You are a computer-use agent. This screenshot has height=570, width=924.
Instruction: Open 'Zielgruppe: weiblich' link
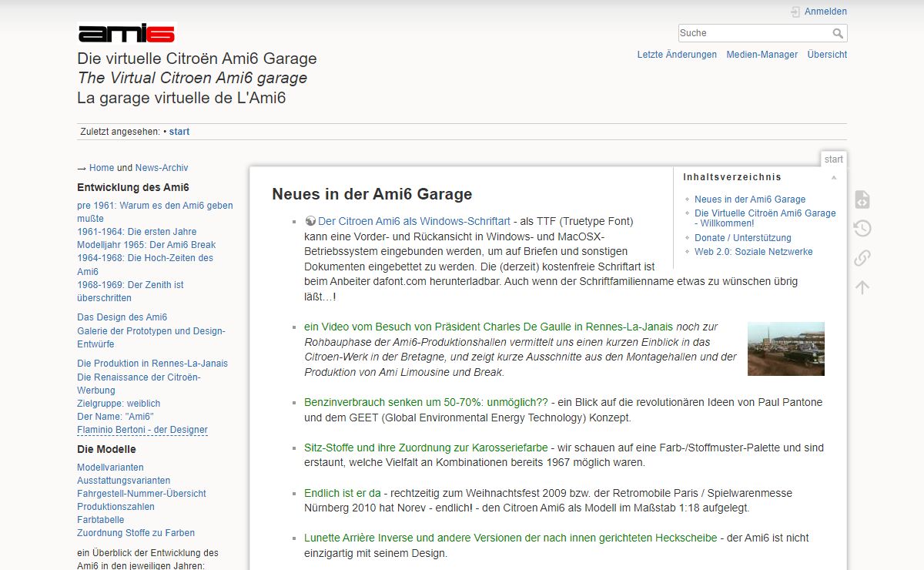coord(119,404)
